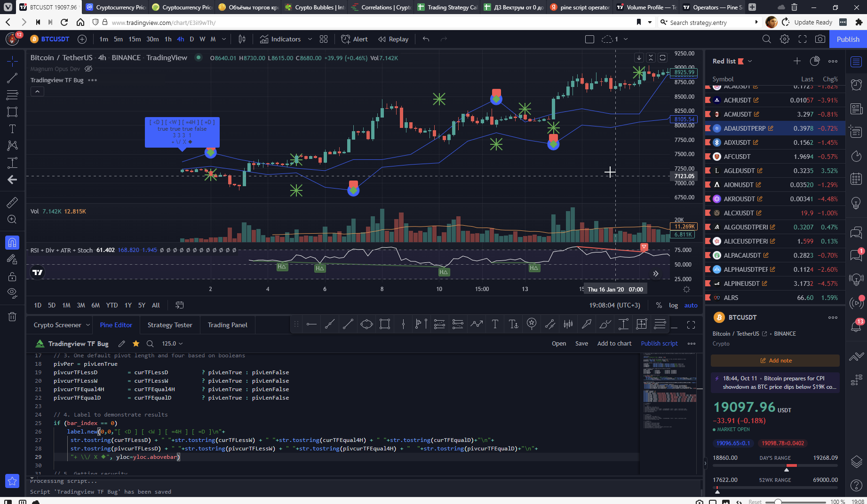
Task: Hide all drawings with eye icon
Action: (12, 293)
